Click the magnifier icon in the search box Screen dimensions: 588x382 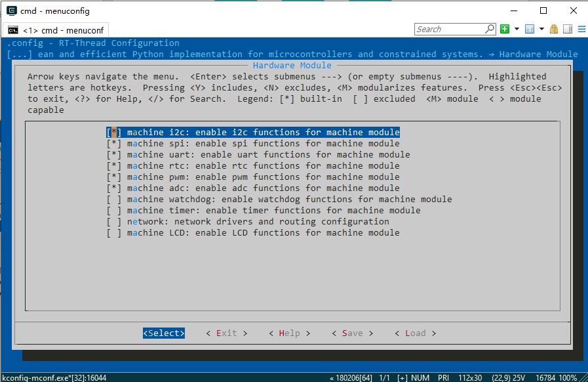click(490, 29)
